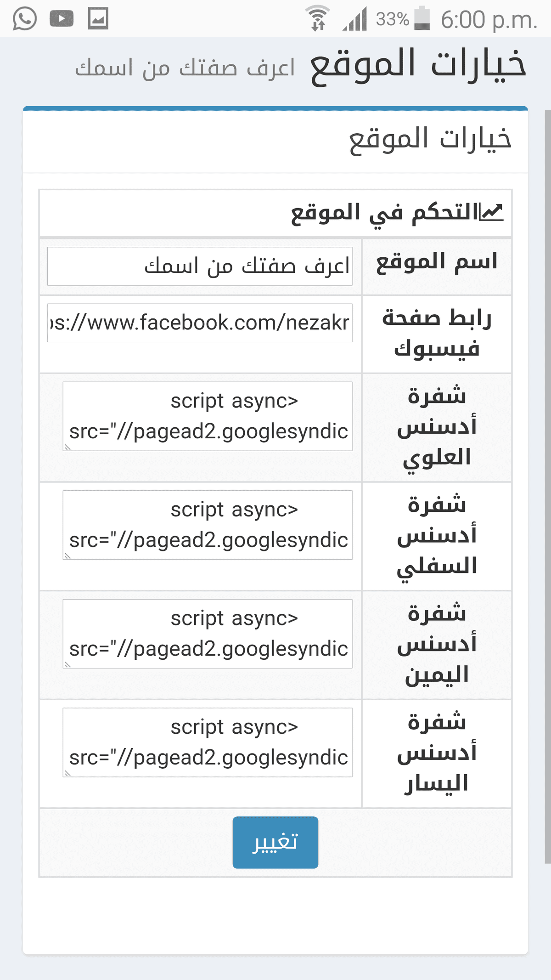Tap the YouTube notification icon
551x980 pixels.
62,19
